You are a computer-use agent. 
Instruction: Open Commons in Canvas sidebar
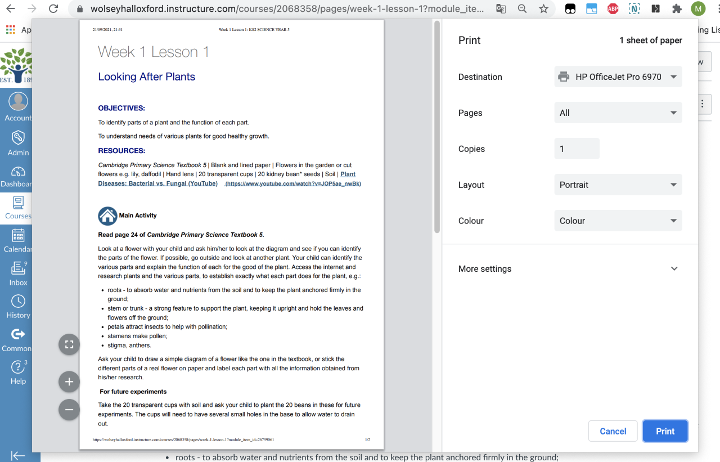point(18,340)
